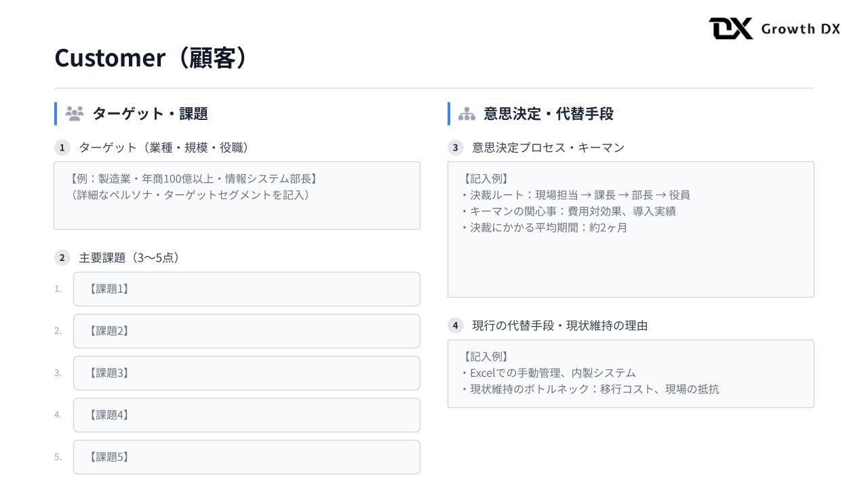Click the 主要課題（3〜5点） label
Image resolution: width=868 pixels, height=488 pixels.
(x=129, y=258)
